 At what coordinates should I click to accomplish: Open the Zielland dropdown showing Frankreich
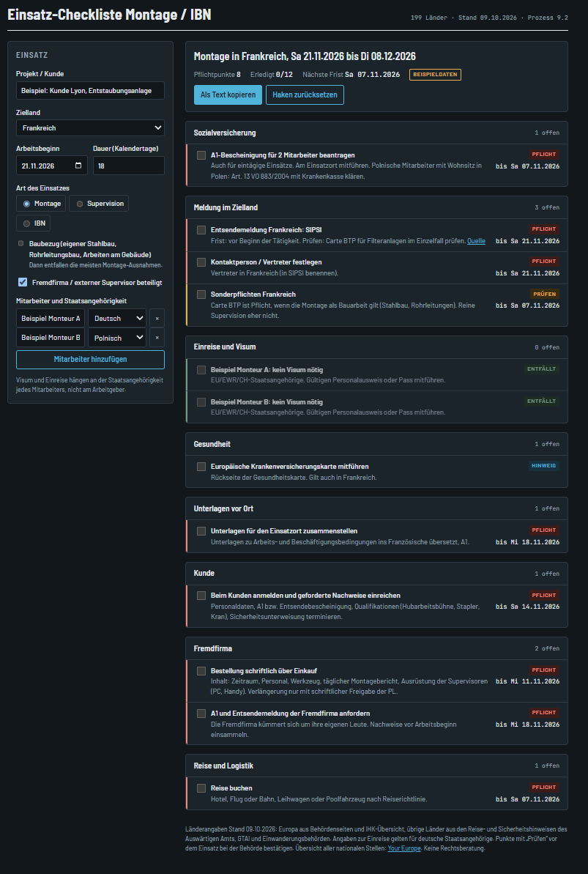click(x=90, y=127)
